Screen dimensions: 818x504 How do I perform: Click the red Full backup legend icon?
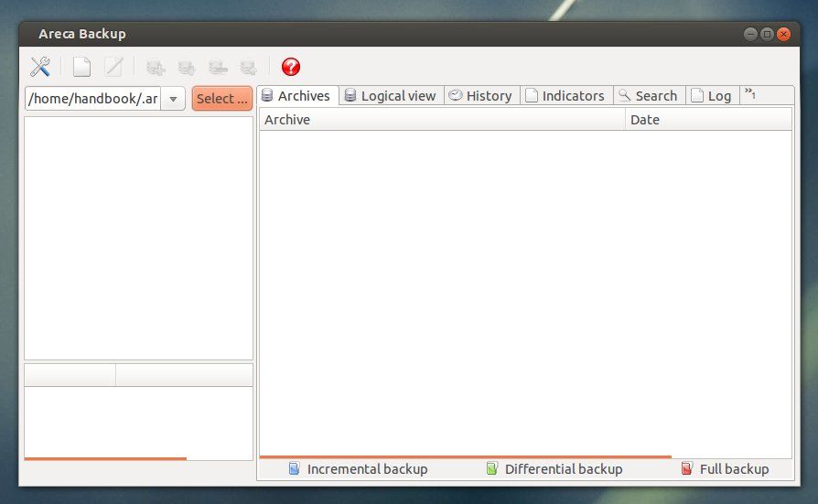point(686,468)
